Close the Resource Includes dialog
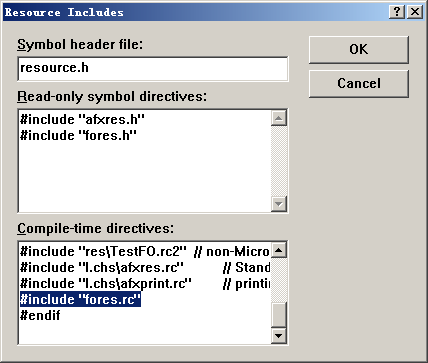The height and width of the screenshot is (363, 428). click(415, 12)
